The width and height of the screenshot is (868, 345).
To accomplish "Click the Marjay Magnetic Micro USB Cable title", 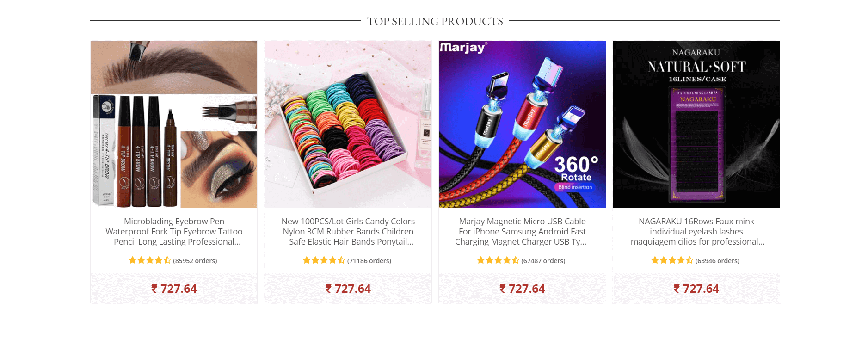I will coord(522,232).
